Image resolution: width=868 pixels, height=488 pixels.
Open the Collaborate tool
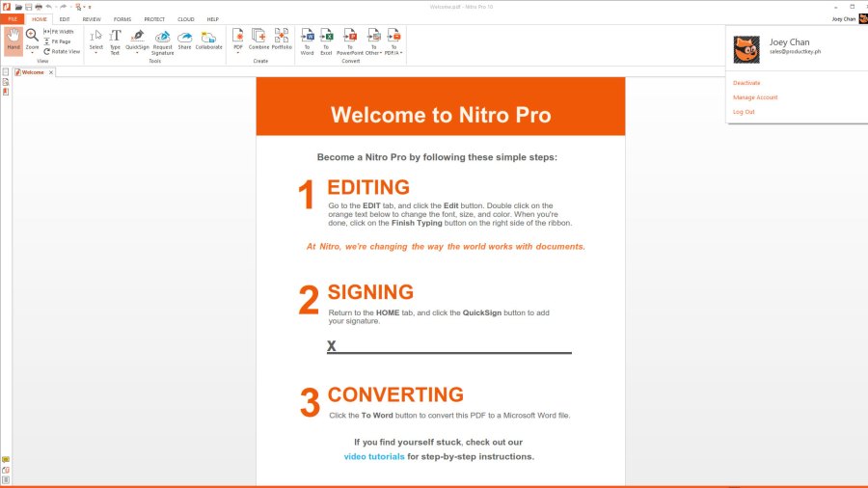coord(208,40)
